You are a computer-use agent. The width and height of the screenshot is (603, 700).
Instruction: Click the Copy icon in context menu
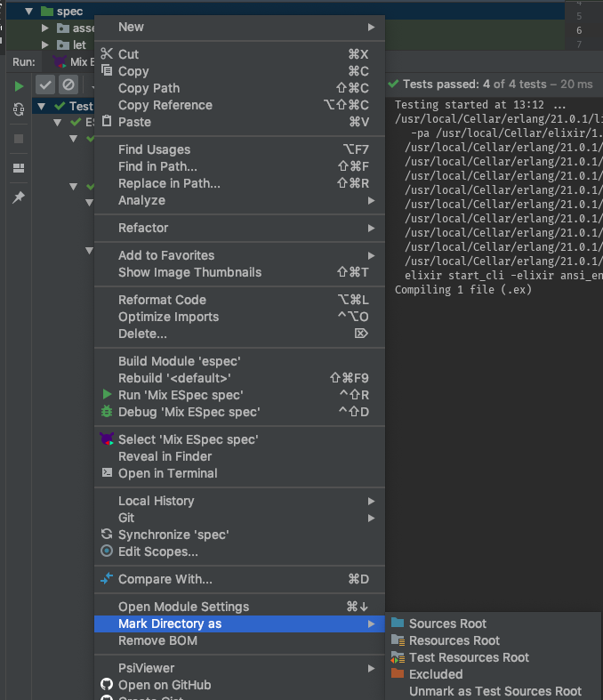point(107,70)
